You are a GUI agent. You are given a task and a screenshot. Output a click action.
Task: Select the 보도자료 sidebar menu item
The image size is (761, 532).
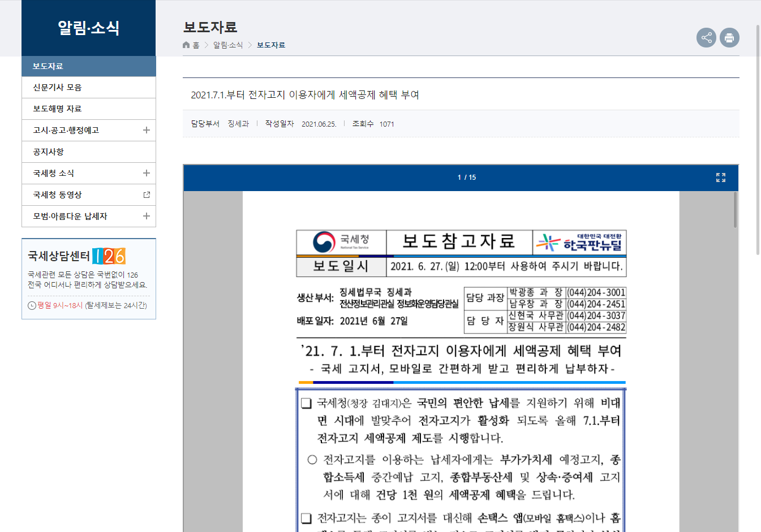pyautogui.click(x=89, y=66)
